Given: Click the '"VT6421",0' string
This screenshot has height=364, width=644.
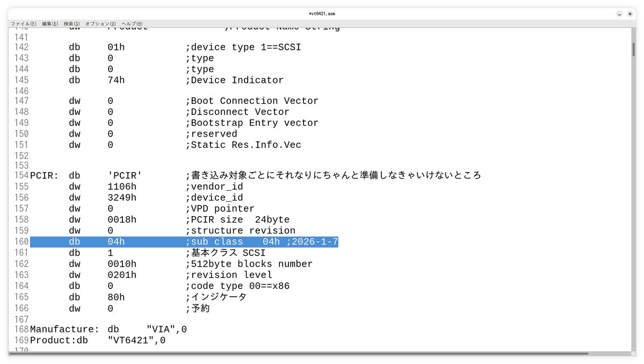Looking at the screenshot, I should (136, 340).
